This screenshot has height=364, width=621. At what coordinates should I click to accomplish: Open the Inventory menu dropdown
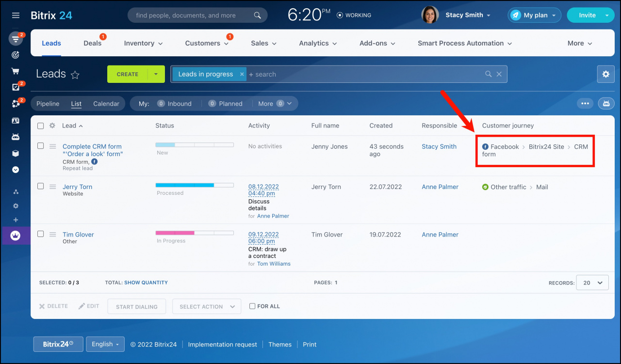point(144,43)
